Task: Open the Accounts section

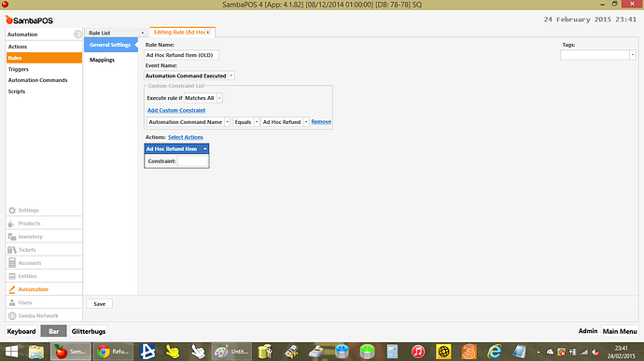Action: (x=44, y=263)
